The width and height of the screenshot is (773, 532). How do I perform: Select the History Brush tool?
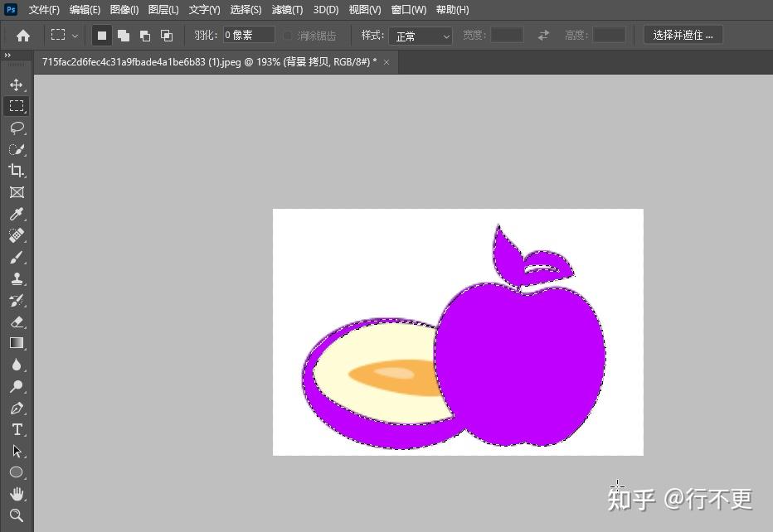pos(17,300)
